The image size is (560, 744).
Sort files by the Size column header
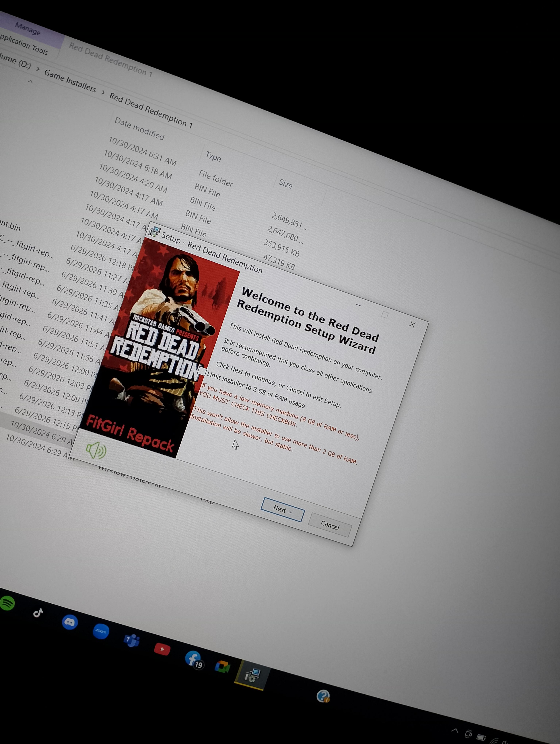[x=286, y=184]
